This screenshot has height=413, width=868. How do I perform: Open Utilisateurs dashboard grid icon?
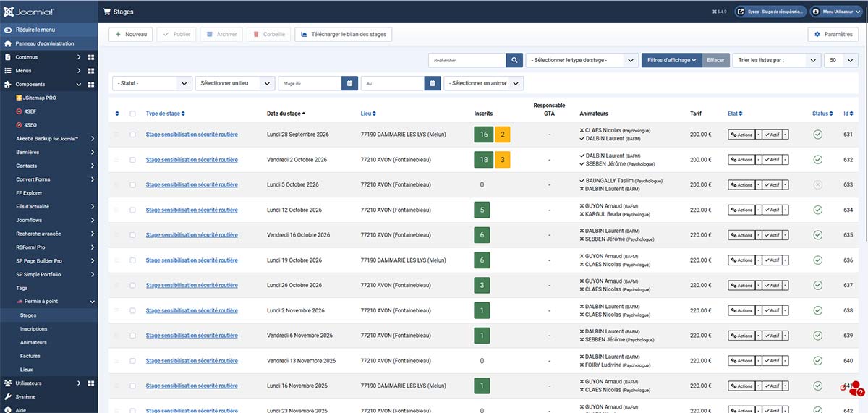tap(91, 383)
